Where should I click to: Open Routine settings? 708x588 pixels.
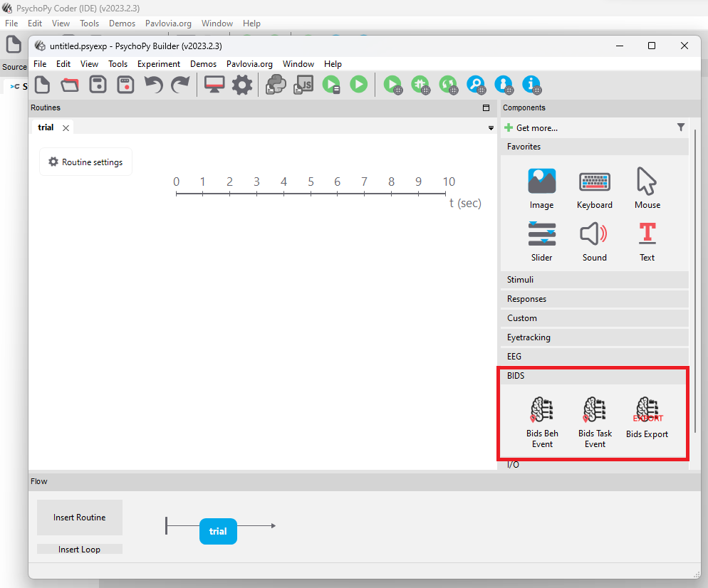pos(85,162)
